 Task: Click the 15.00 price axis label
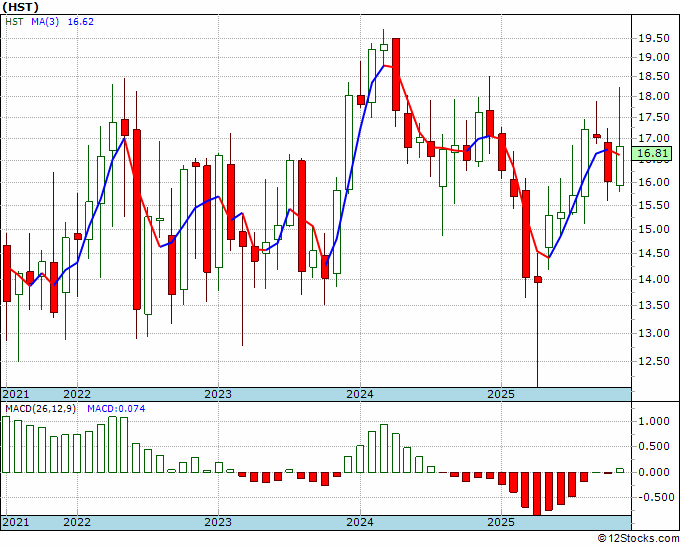tap(654, 229)
